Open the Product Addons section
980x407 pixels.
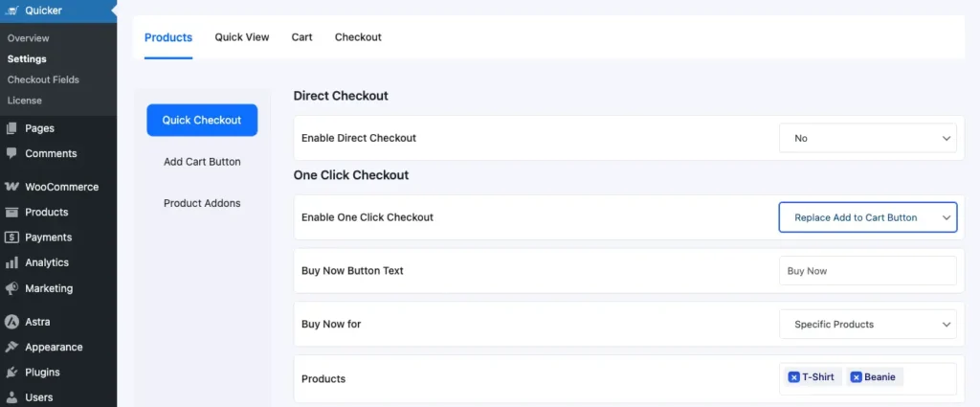202,203
